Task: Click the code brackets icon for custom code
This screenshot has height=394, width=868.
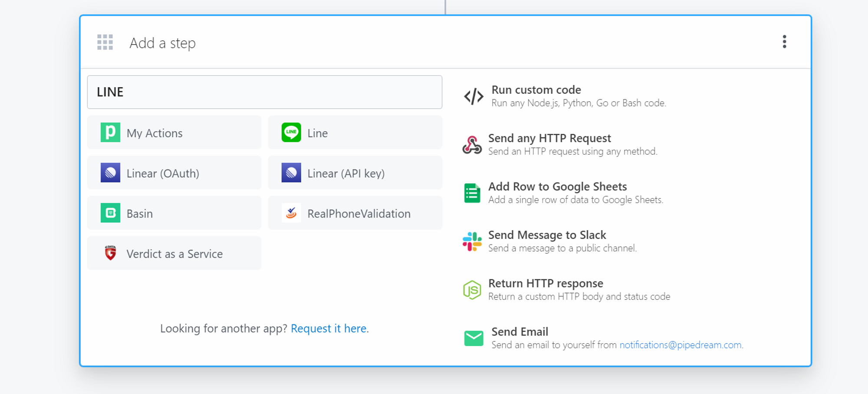Action: click(x=473, y=96)
